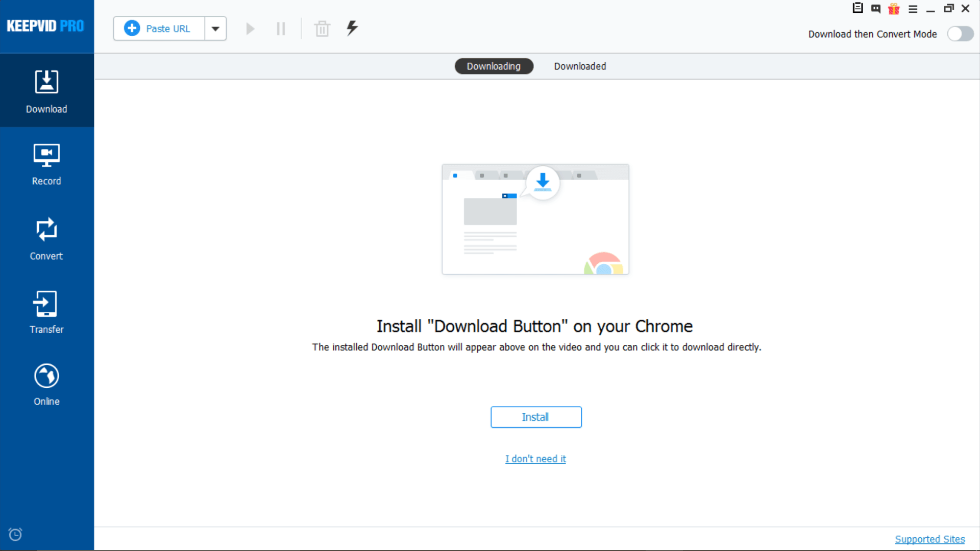Click the Paste URL button

159,29
